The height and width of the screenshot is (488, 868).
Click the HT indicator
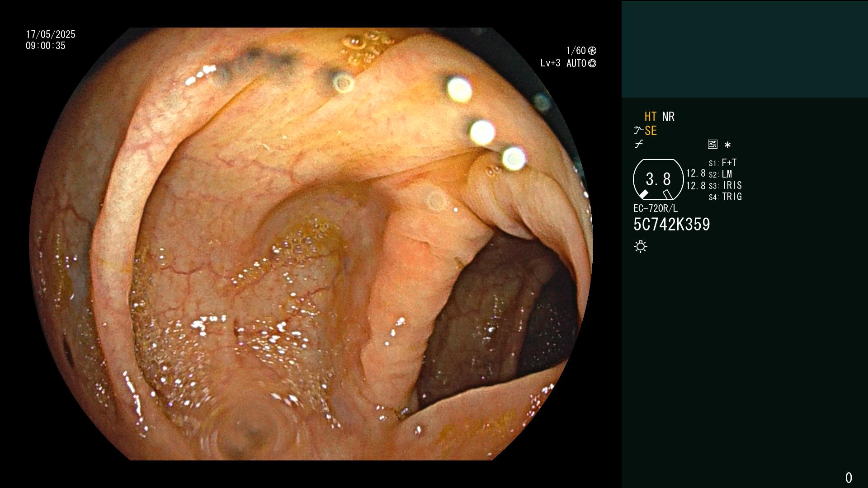(651, 117)
